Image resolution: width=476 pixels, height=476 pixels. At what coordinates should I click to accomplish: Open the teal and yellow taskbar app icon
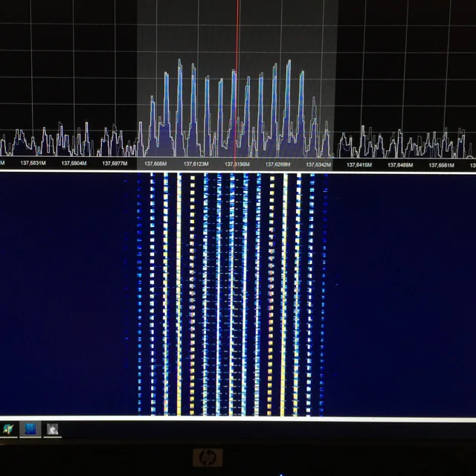coord(8,429)
